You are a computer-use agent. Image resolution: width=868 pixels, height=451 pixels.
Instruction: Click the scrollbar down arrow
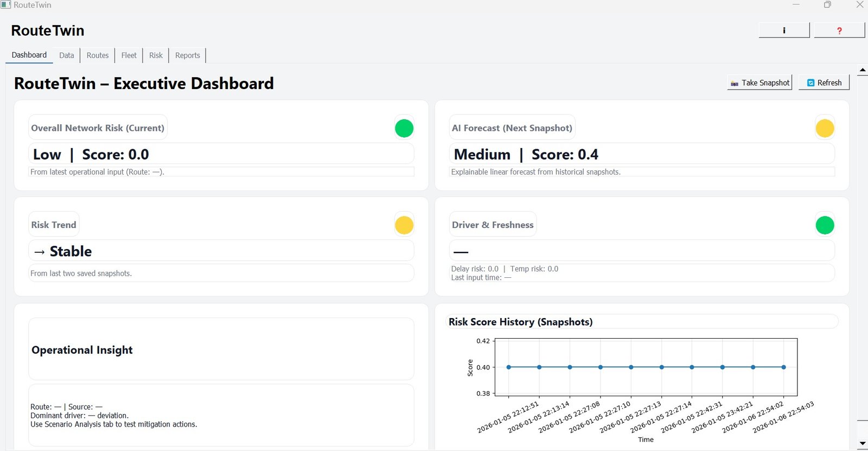click(863, 443)
